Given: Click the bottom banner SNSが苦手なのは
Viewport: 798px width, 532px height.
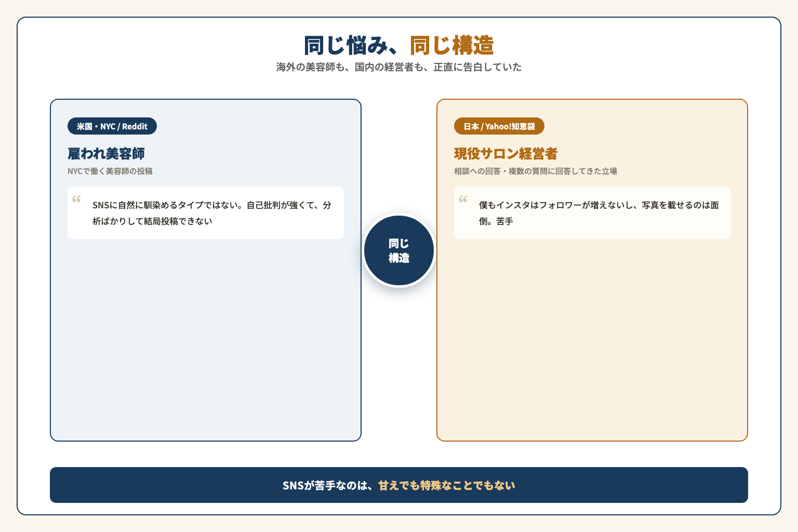Looking at the screenshot, I should click(399, 485).
